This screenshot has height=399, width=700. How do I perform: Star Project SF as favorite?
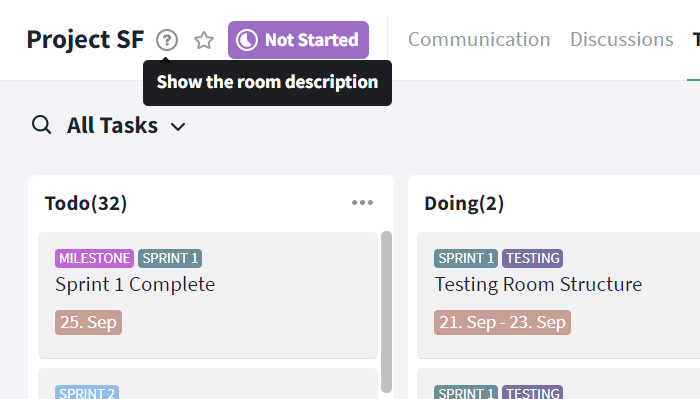pyautogui.click(x=204, y=40)
